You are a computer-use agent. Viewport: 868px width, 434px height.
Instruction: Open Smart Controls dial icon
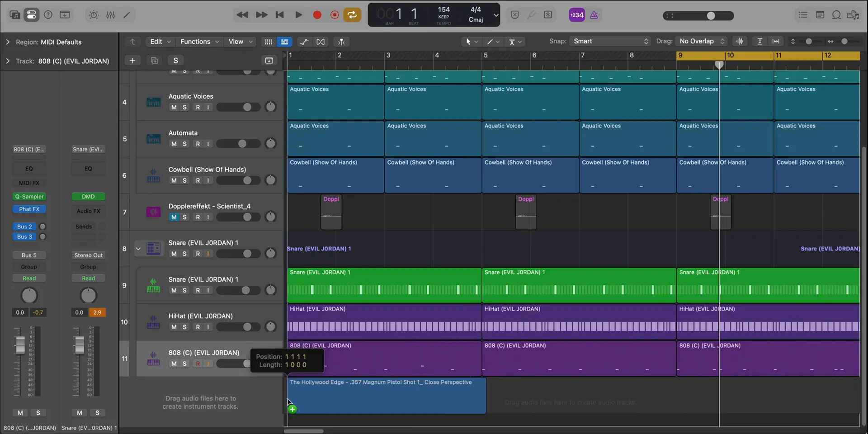click(94, 15)
